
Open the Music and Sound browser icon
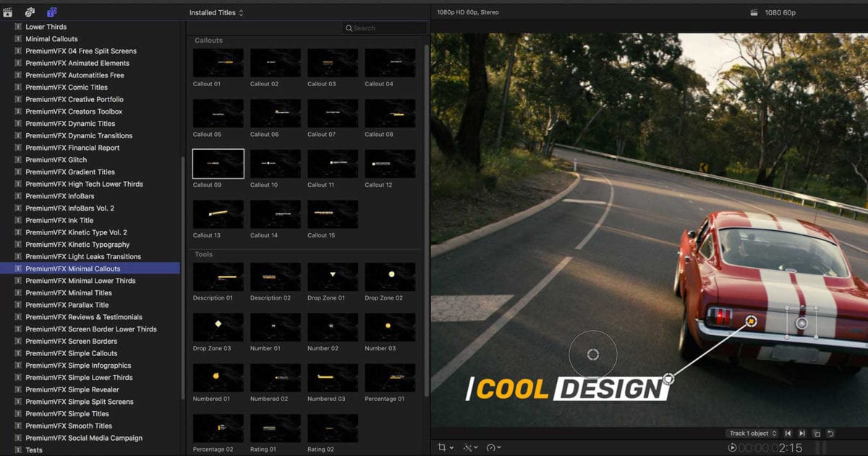(x=29, y=12)
